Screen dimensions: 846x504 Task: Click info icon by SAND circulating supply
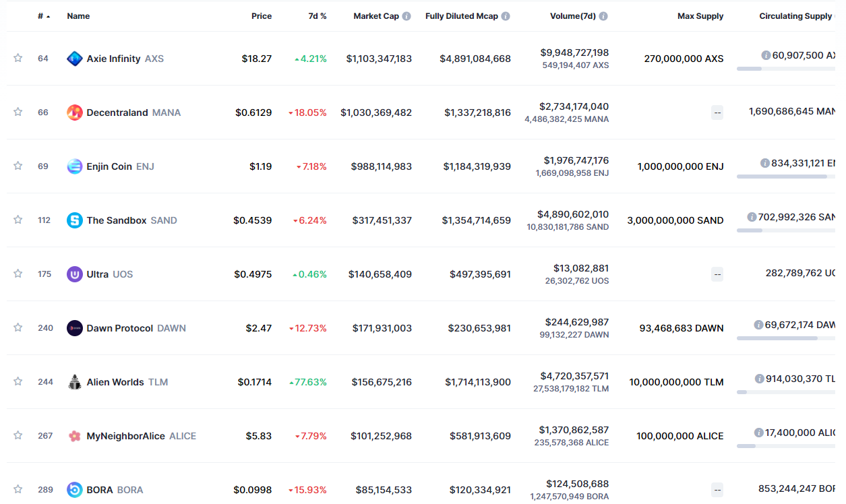pyautogui.click(x=752, y=217)
